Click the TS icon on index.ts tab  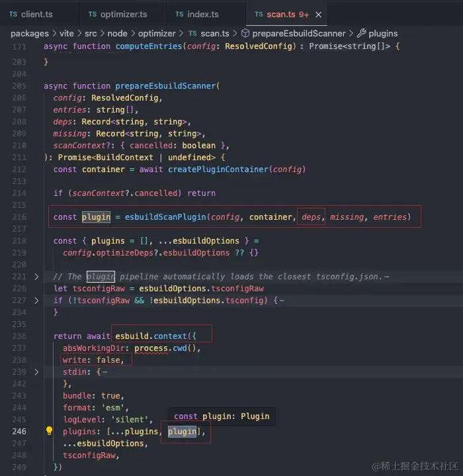pyautogui.click(x=179, y=15)
